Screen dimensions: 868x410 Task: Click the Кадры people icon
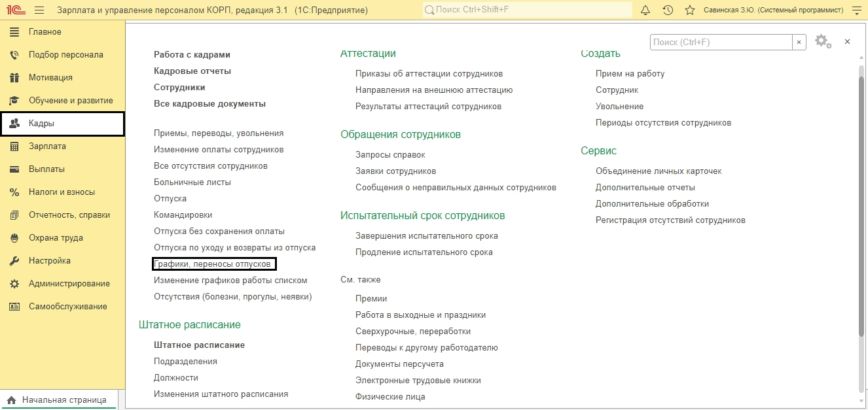point(14,124)
